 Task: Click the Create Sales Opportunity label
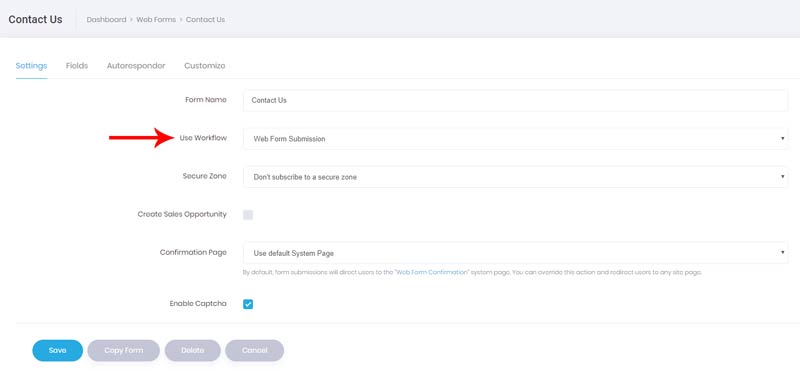(182, 214)
